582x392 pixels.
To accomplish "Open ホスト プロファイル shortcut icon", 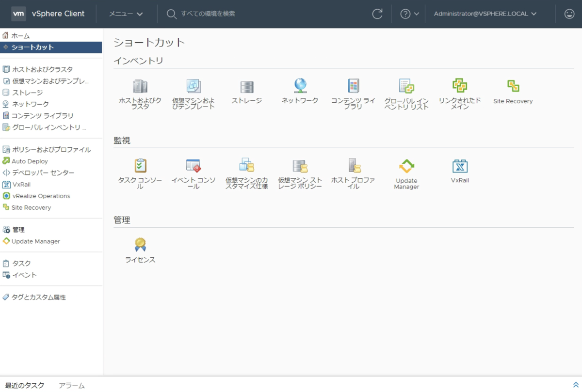I will pos(354,166).
